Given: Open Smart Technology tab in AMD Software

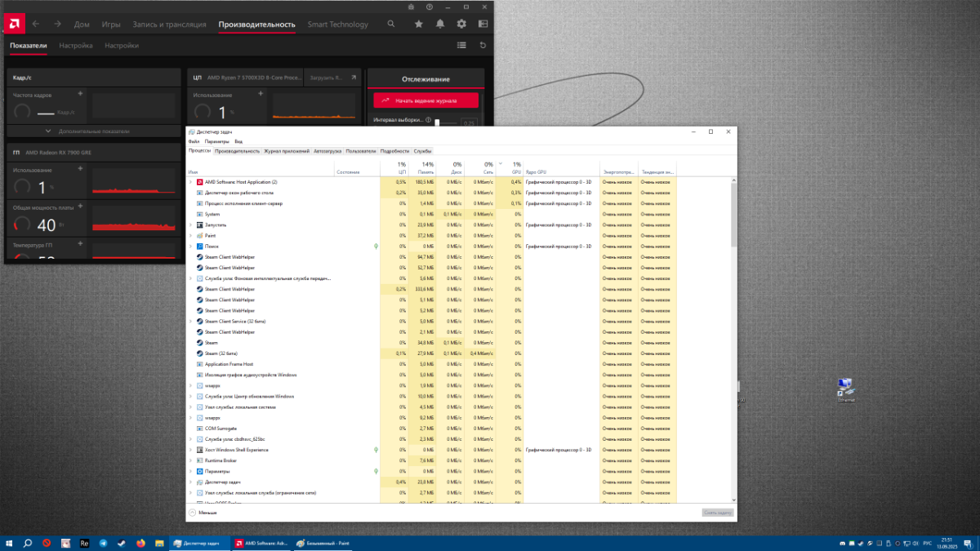Looking at the screenshot, I should click(338, 24).
